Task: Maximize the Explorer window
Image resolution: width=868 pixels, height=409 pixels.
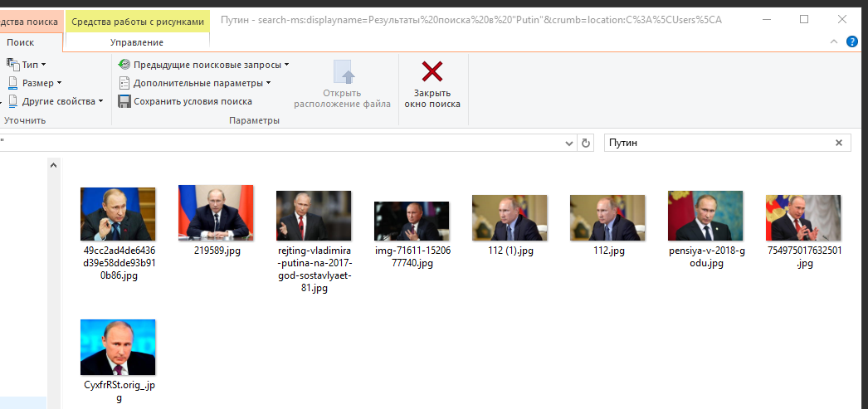Action: click(x=804, y=19)
